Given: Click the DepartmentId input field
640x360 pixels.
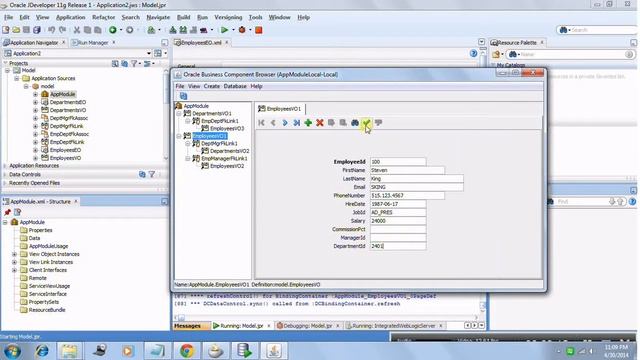Looking at the screenshot, I should pyautogui.click(x=398, y=246).
